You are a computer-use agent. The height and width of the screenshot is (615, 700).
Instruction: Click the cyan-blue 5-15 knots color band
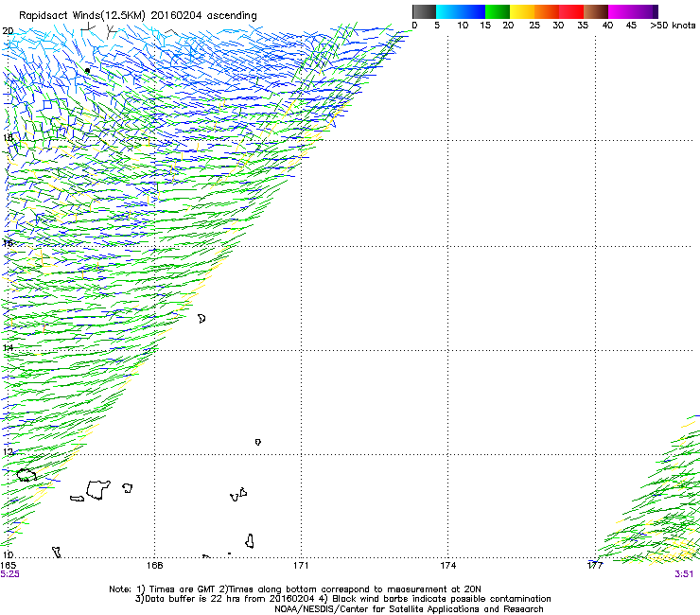coord(461,11)
